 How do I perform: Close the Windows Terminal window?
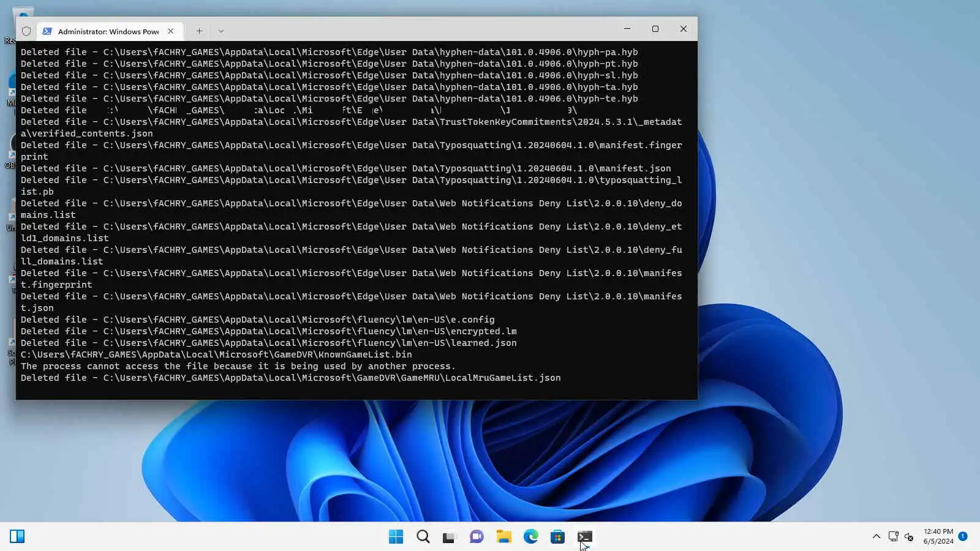point(684,29)
